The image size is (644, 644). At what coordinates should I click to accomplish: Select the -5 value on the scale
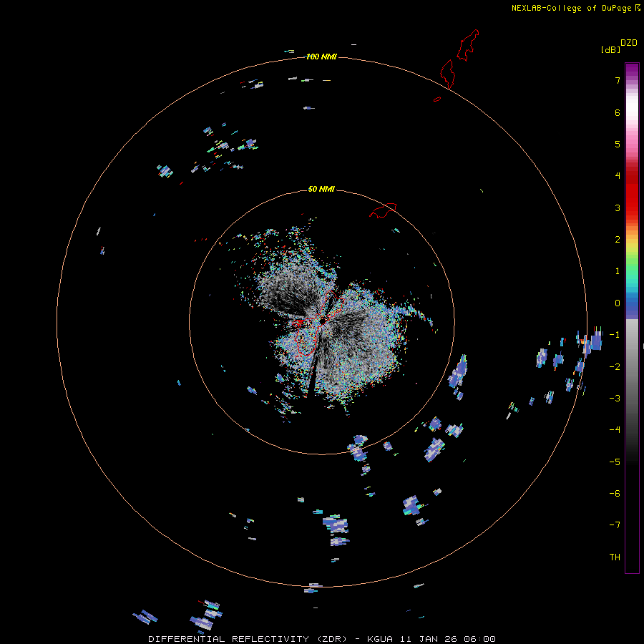(x=615, y=462)
